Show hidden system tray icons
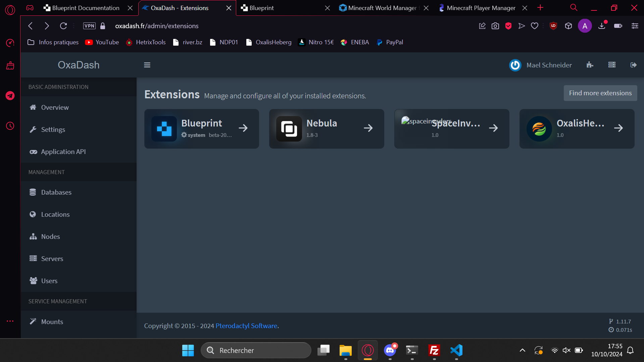 tap(523, 351)
